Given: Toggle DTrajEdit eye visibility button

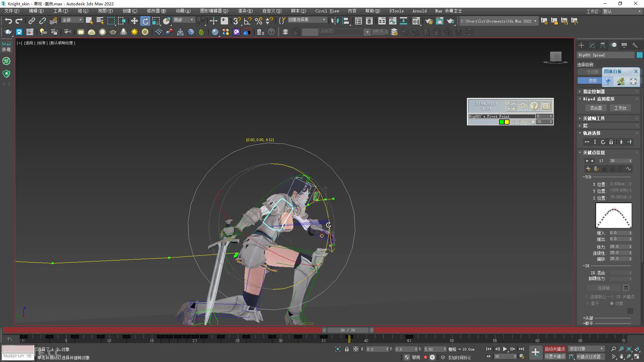Looking at the screenshot, I should pyautogui.click(x=523, y=106).
